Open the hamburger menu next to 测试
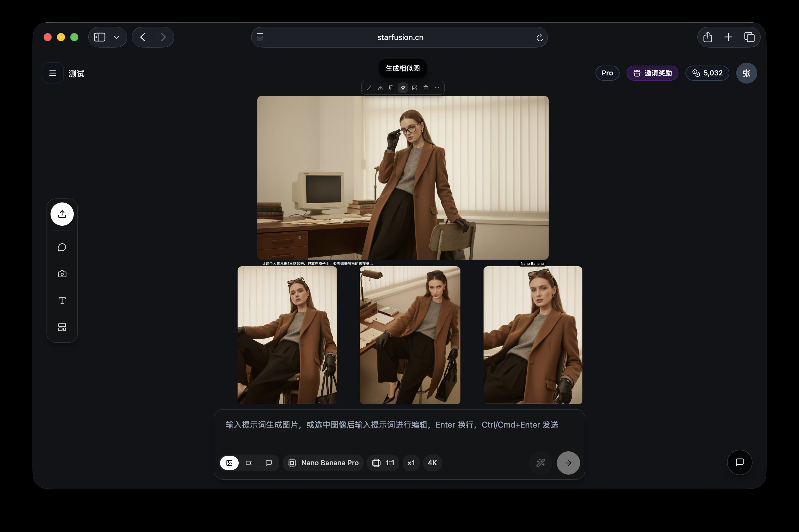Image resolution: width=799 pixels, height=532 pixels. pyautogui.click(x=53, y=73)
